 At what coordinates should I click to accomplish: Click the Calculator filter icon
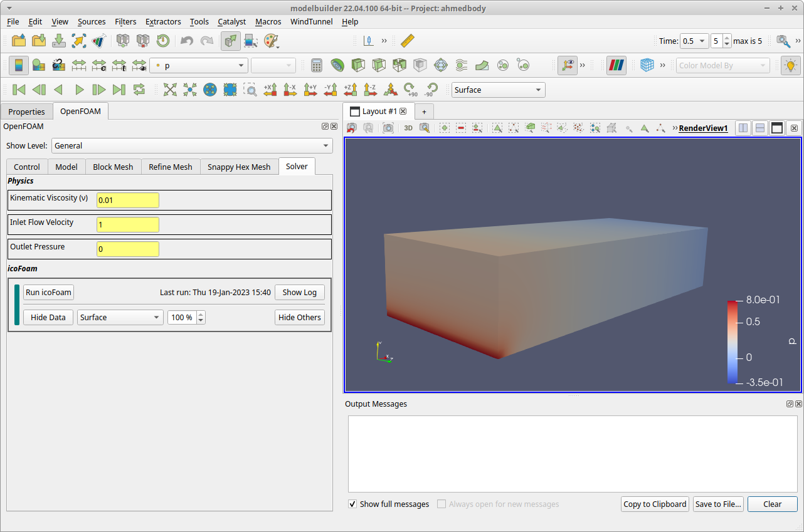317,65
